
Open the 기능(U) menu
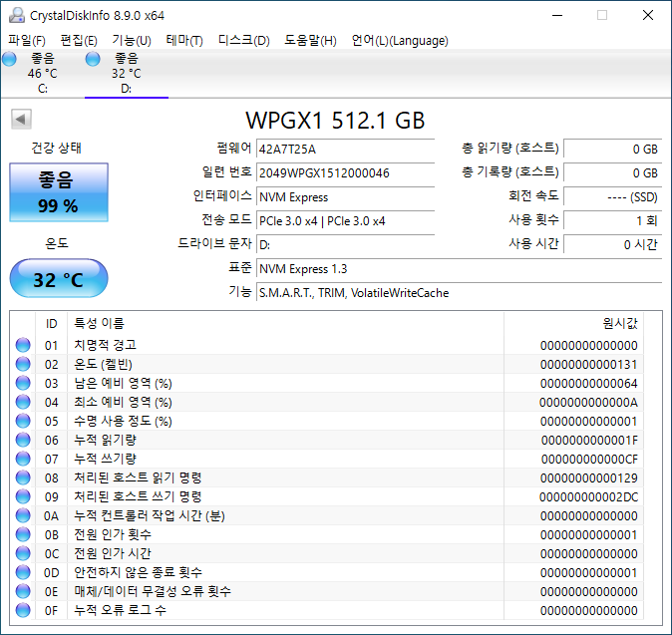132,40
